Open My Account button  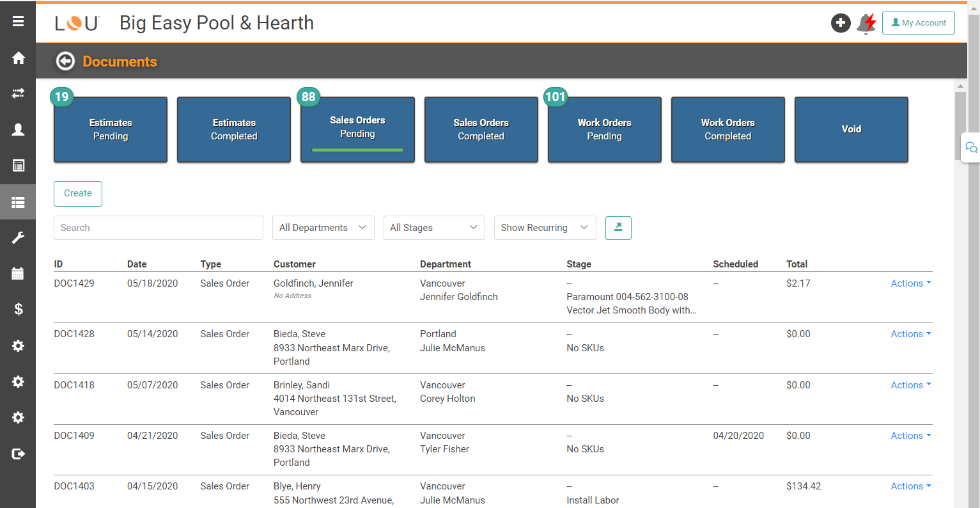click(918, 23)
